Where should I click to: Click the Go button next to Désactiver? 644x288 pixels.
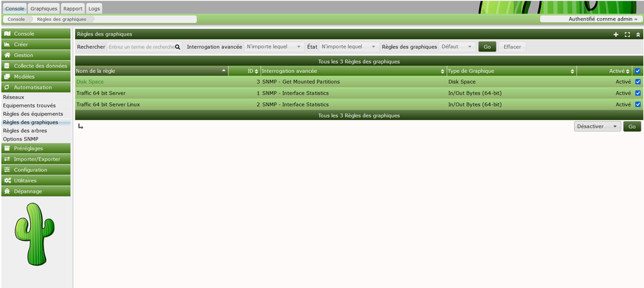click(632, 126)
